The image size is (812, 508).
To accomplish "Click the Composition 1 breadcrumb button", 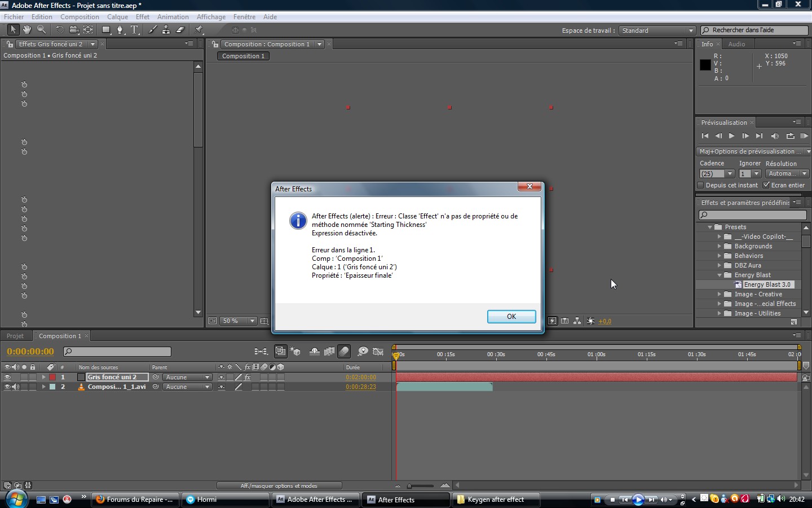I will pos(244,56).
